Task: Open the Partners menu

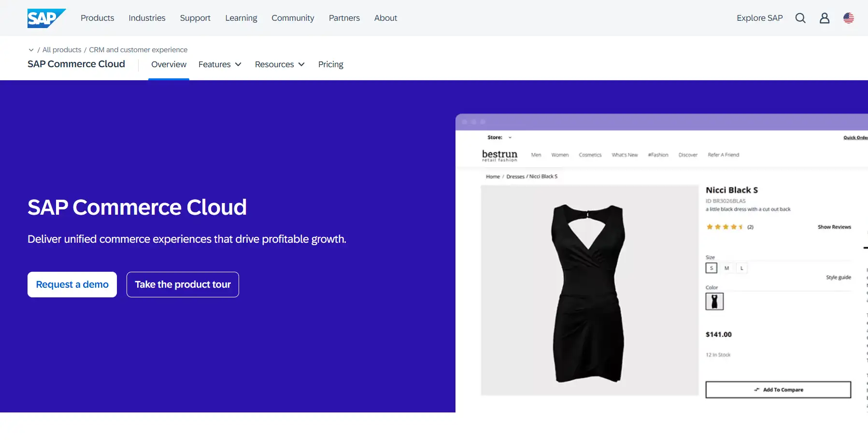Action: pyautogui.click(x=344, y=18)
